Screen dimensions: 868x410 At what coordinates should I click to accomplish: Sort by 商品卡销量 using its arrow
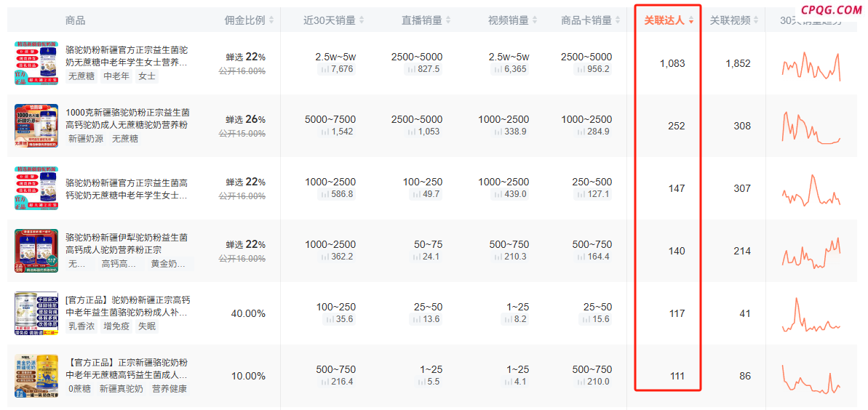(618, 20)
